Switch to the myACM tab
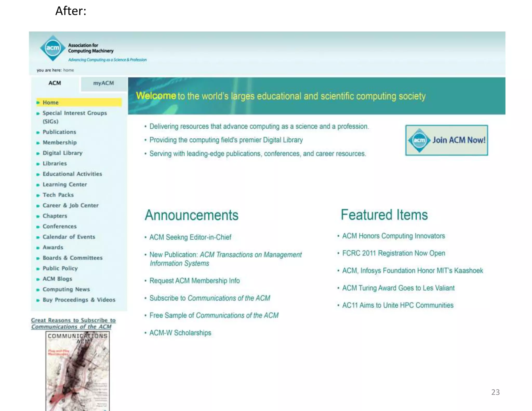 click(x=103, y=83)
